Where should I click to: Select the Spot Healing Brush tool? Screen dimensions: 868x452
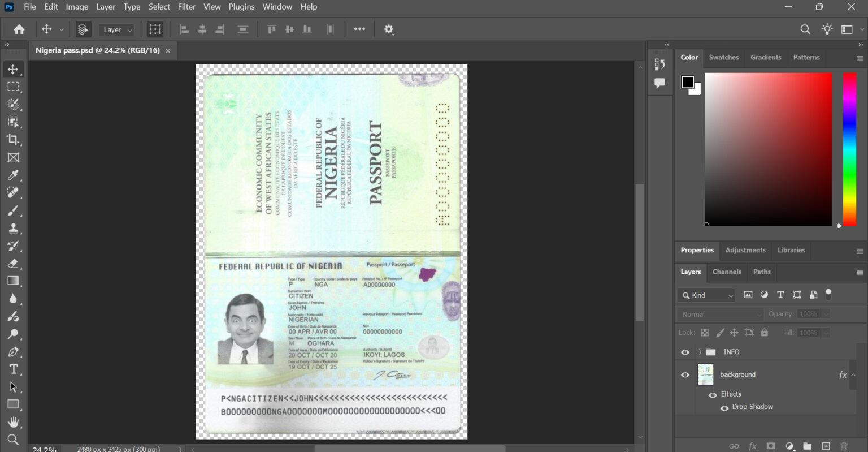(x=13, y=192)
